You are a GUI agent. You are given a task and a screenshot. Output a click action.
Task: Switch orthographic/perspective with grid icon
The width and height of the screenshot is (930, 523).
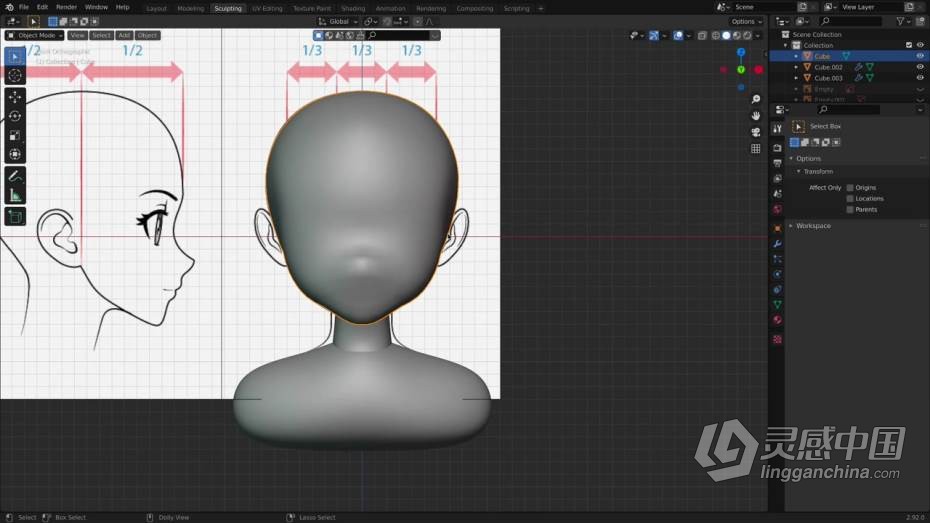(x=756, y=148)
